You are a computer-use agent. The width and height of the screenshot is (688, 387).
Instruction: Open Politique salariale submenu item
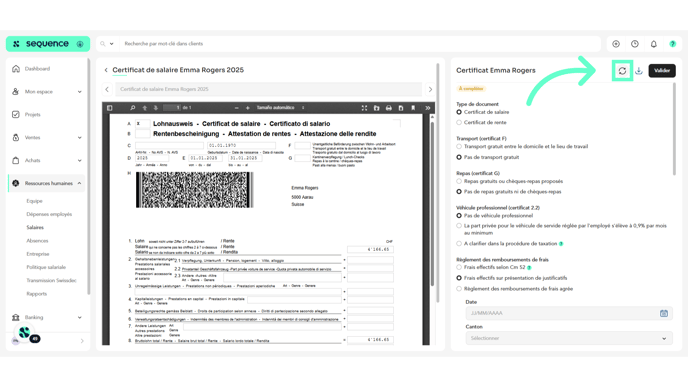[46, 267]
